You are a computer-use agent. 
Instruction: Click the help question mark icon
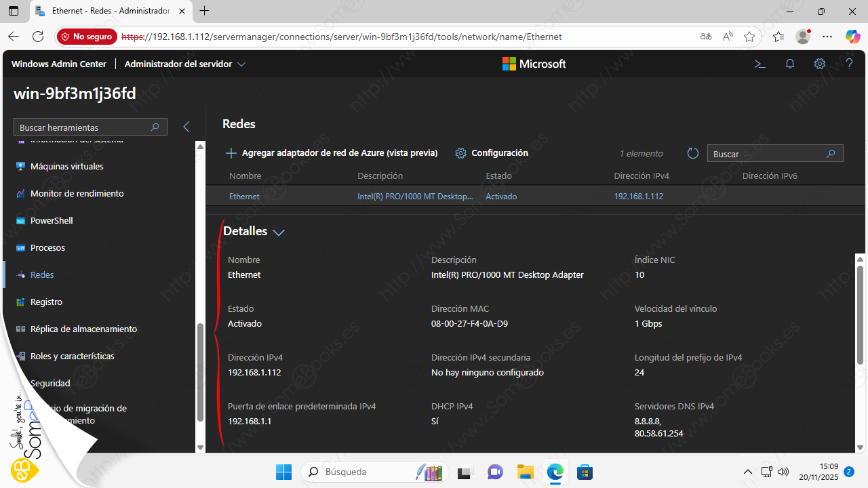[849, 64]
